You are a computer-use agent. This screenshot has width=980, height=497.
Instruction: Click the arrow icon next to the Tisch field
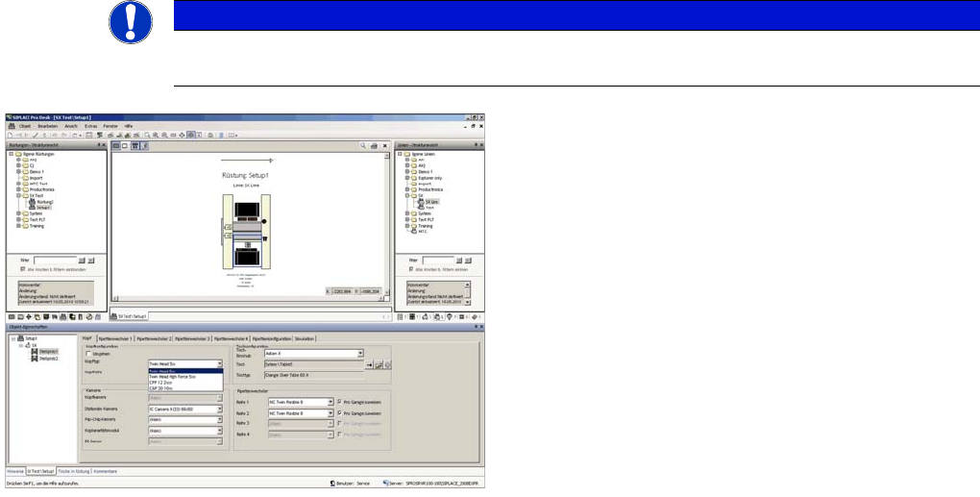tap(368, 365)
